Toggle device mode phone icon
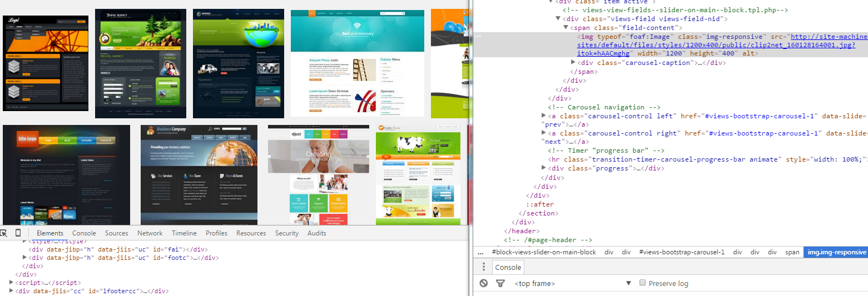868x296 pixels. pyautogui.click(x=18, y=233)
